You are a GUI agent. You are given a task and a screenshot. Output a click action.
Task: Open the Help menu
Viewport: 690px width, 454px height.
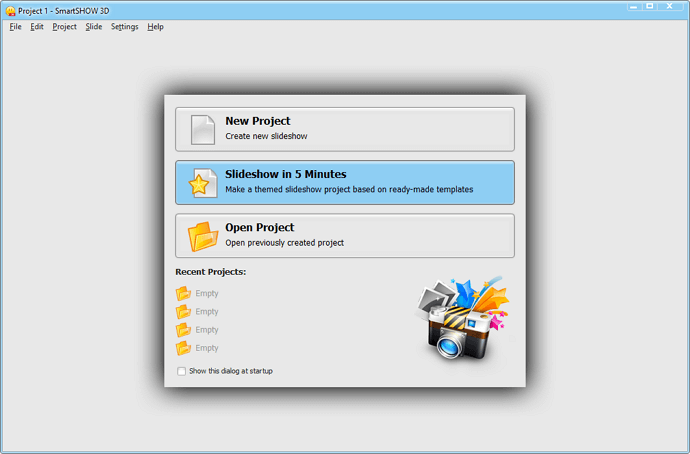155,27
